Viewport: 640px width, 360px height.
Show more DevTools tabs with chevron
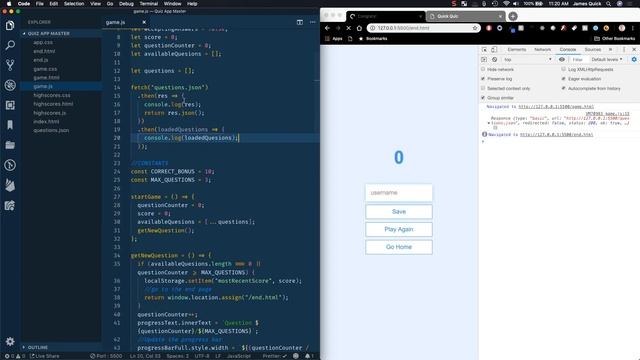coord(611,49)
